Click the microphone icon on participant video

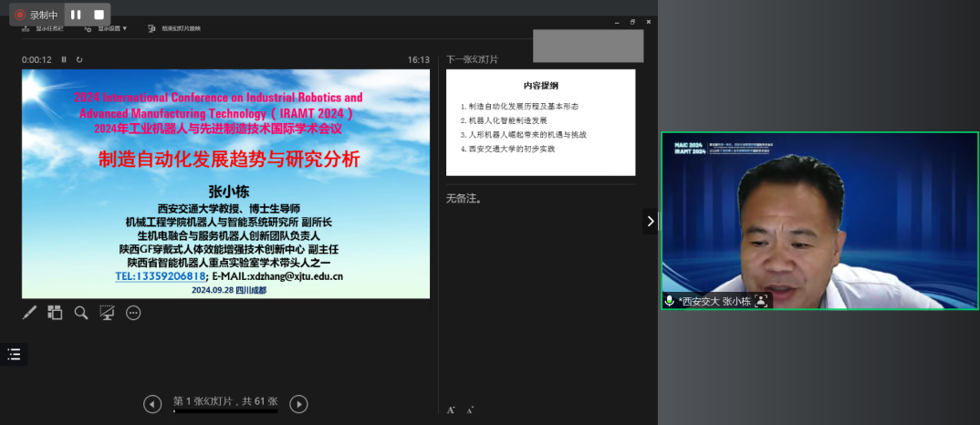coord(670,301)
